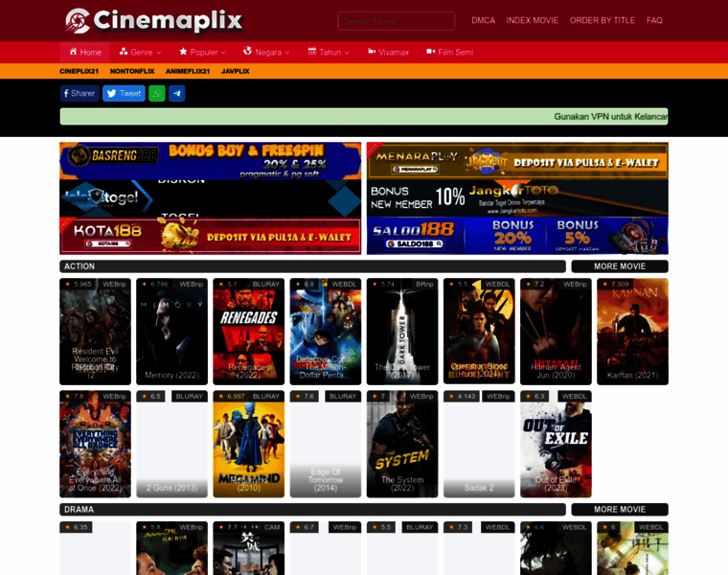Click the ANIMEFLIX21 link
728x575 pixels.
188,71
